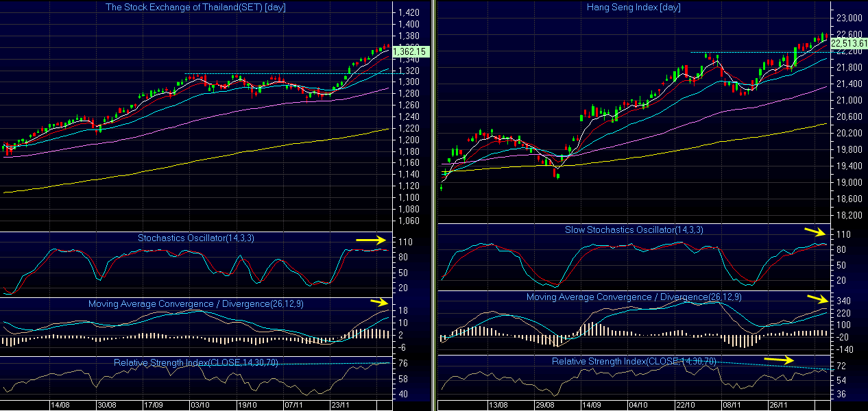Viewport: 868px width, 411px height.
Task: Click the 1,140 price axis value
Action: coord(409,175)
